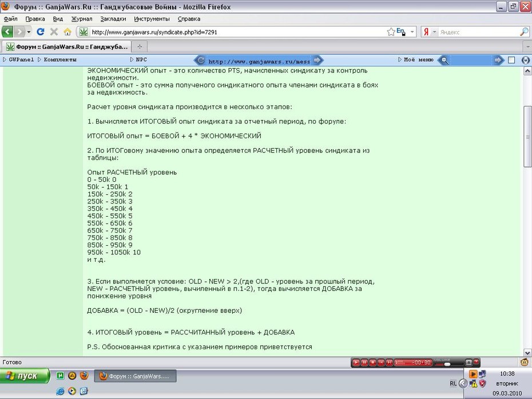
Task: Open the Инструменты menu
Action: 152,19
